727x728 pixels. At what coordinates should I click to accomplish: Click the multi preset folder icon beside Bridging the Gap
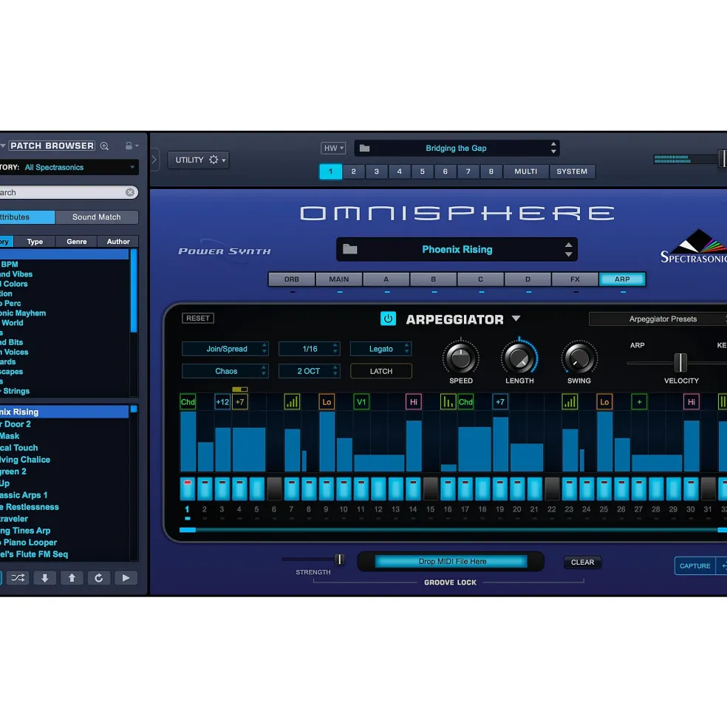pyautogui.click(x=364, y=148)
